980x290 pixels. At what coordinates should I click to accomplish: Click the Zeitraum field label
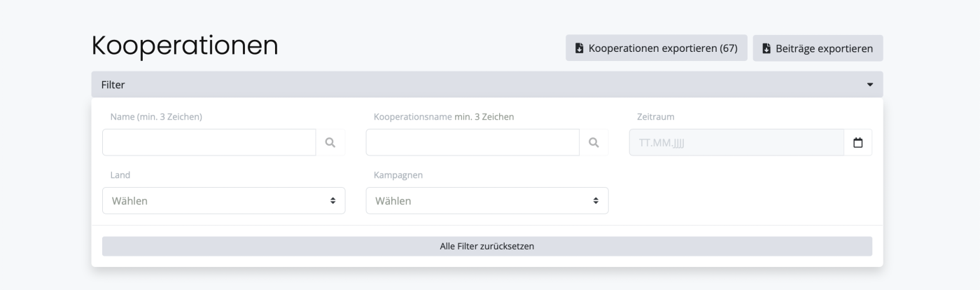(x=655, y=117)
